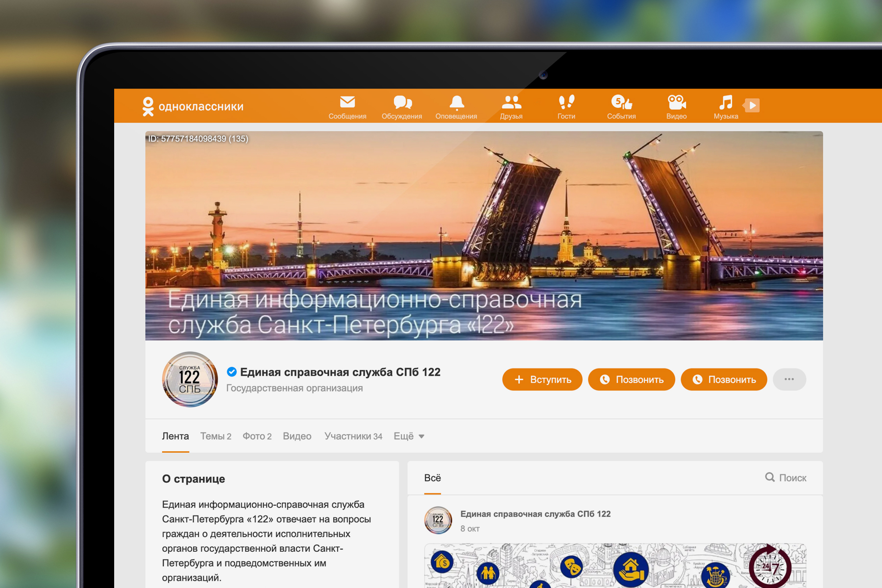882x588 pixels.
Task: Open the three-dots more options button
Action: pyautogui.click(x=789, y=379)
